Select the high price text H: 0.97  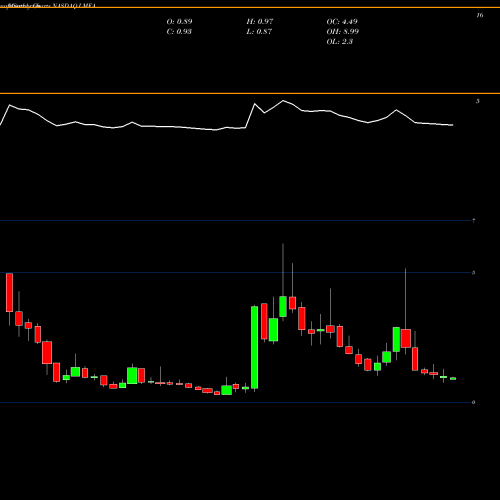(260, 22)
